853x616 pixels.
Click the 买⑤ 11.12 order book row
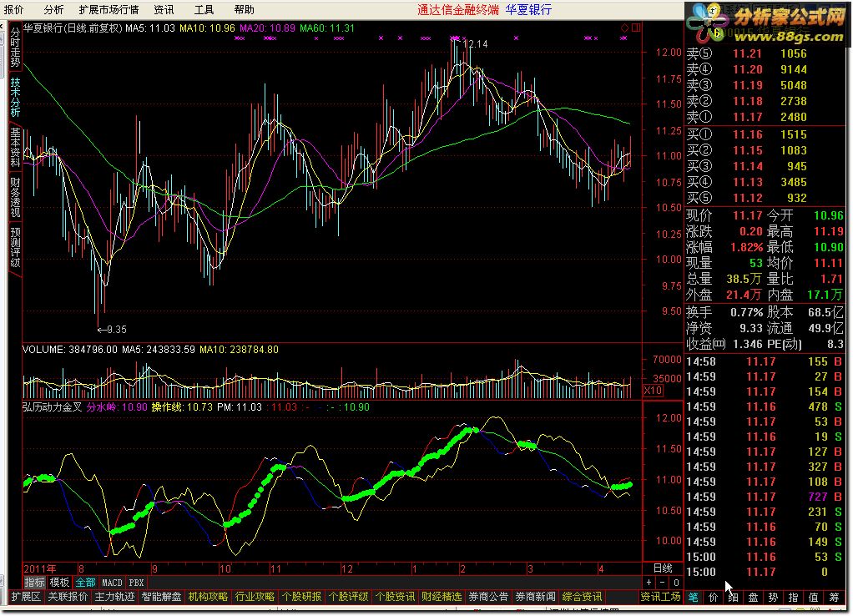[x=765, y=198]
